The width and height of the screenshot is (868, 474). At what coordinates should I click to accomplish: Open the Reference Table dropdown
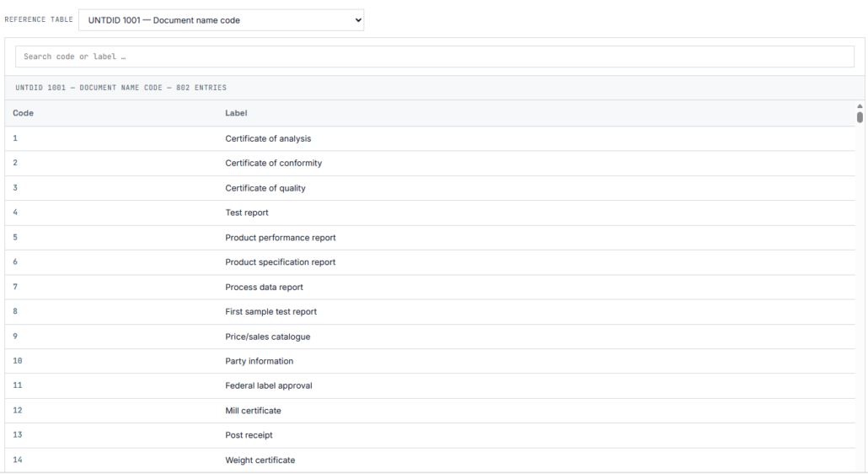[x=221, y=20]
